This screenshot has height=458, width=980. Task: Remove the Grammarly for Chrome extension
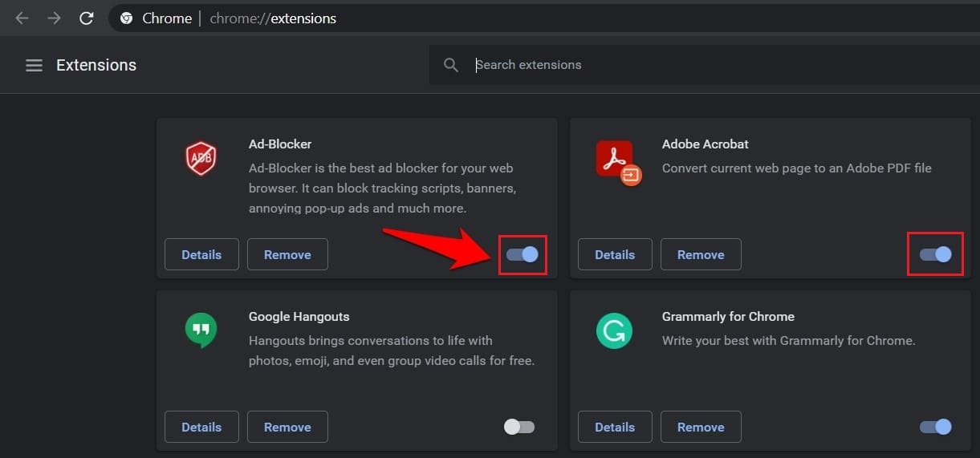701,427
